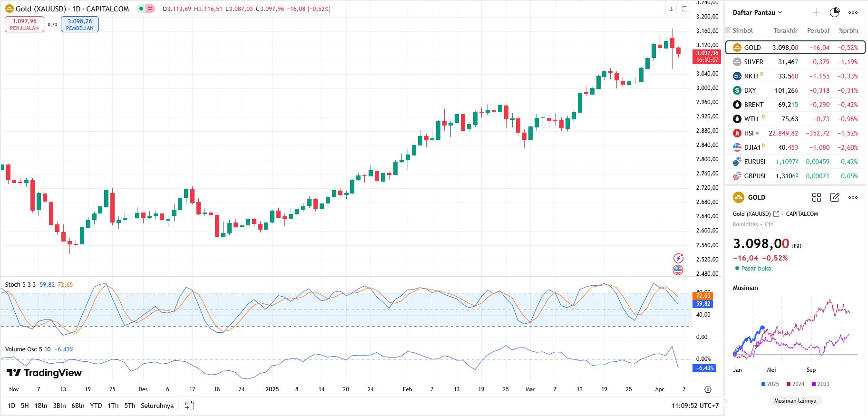This screenshot has height=416, width=868.
Task: Click the US flag economic events icon
Action: [678, 270]
